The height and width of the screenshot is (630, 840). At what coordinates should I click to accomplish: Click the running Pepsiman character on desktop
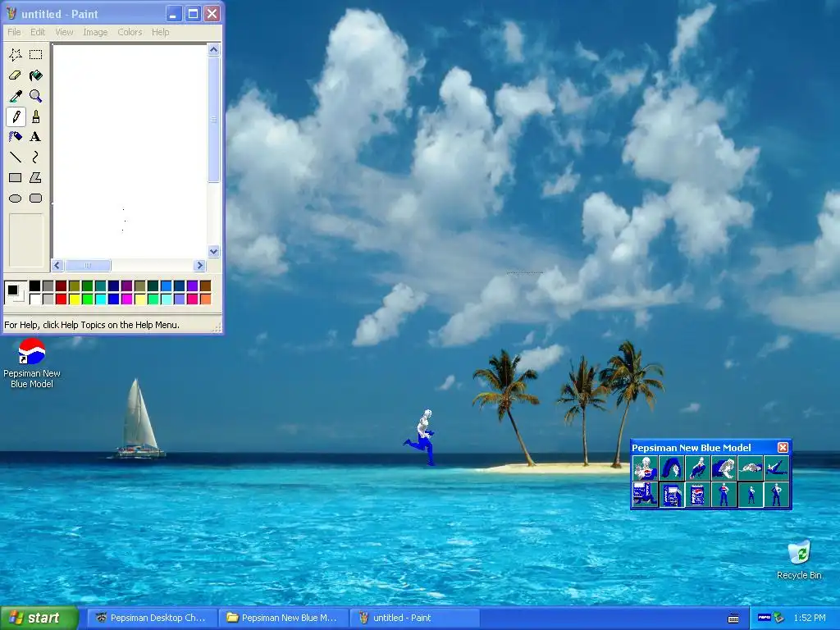(422, 438)
